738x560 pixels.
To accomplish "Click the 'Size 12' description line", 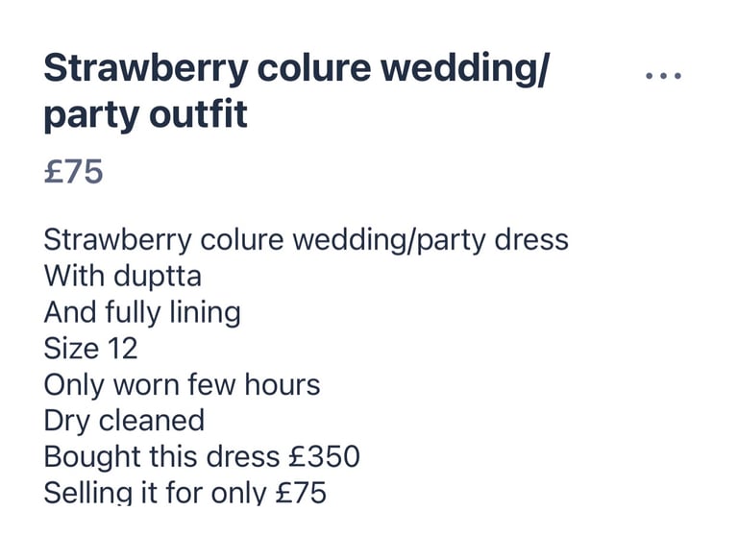I will [x=91, y=349].
